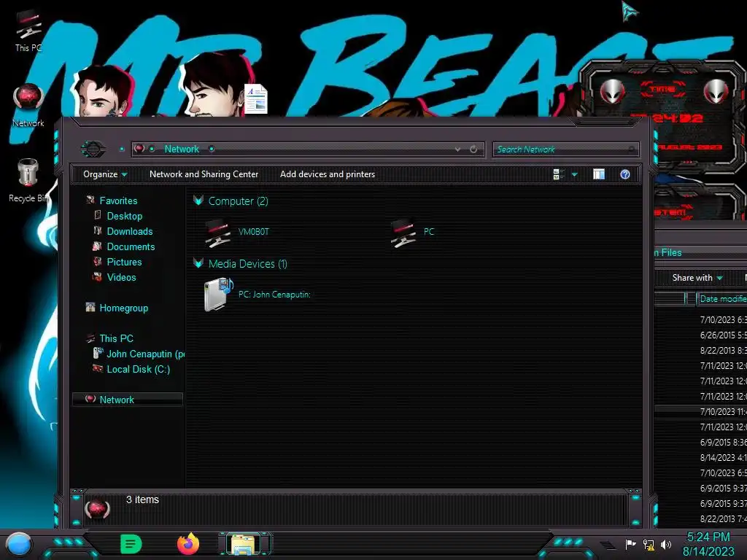
Task: Select Network in the navigation pane
Action: click(127, 400)
